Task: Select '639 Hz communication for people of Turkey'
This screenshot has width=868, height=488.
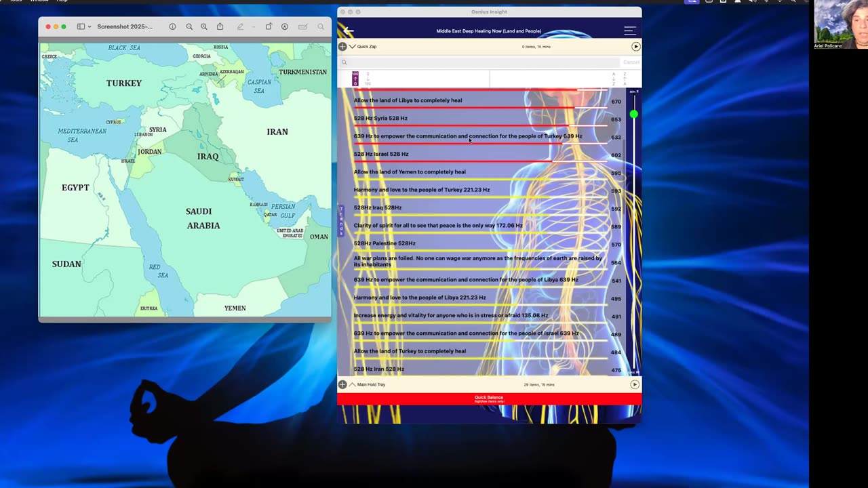Action: coord(468,136)
